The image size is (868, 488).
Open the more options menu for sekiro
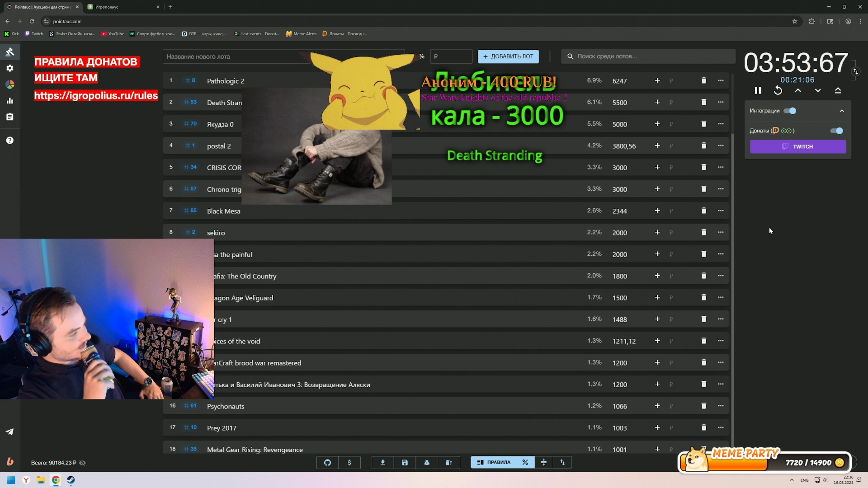tap(721, 232)
